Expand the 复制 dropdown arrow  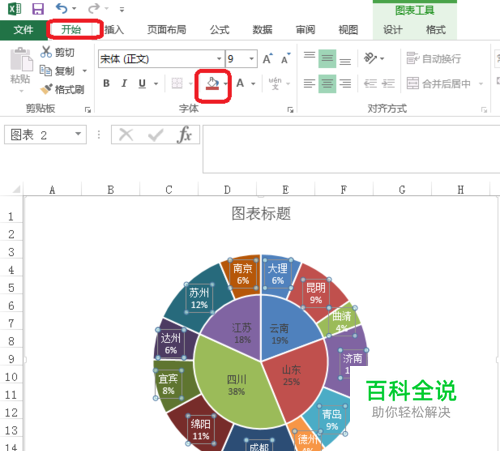tap(85, 71)
